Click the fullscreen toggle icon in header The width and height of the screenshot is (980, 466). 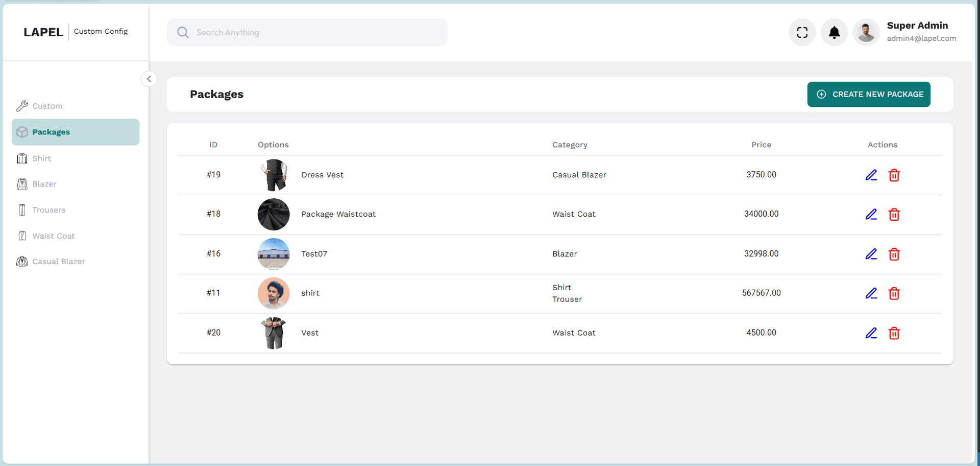coord(802,32)
